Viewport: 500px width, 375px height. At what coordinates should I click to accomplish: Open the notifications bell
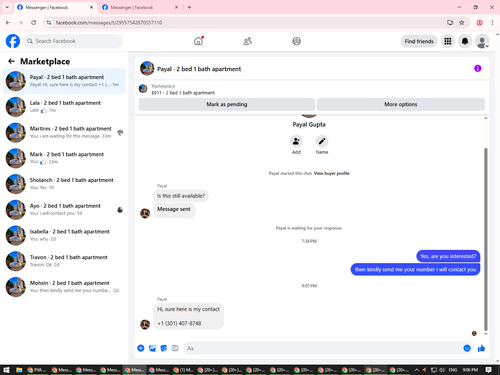click(x=465, y=41)
